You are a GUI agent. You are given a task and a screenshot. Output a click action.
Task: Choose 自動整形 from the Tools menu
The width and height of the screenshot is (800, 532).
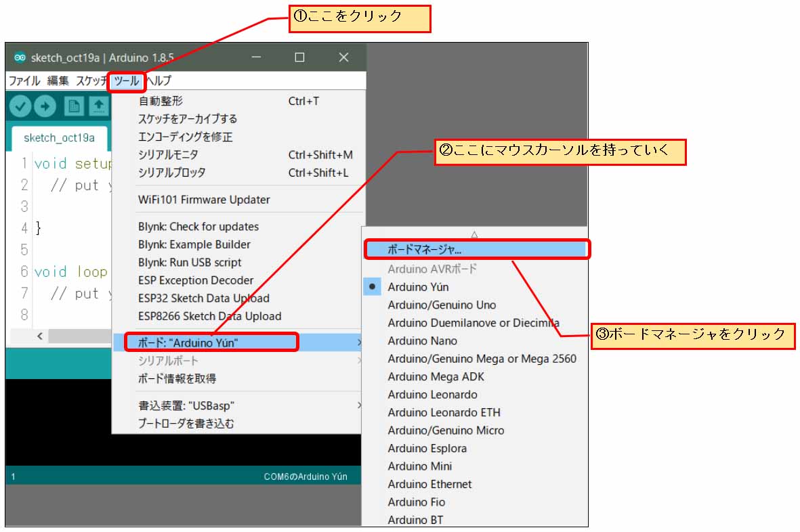pos(238,101)
